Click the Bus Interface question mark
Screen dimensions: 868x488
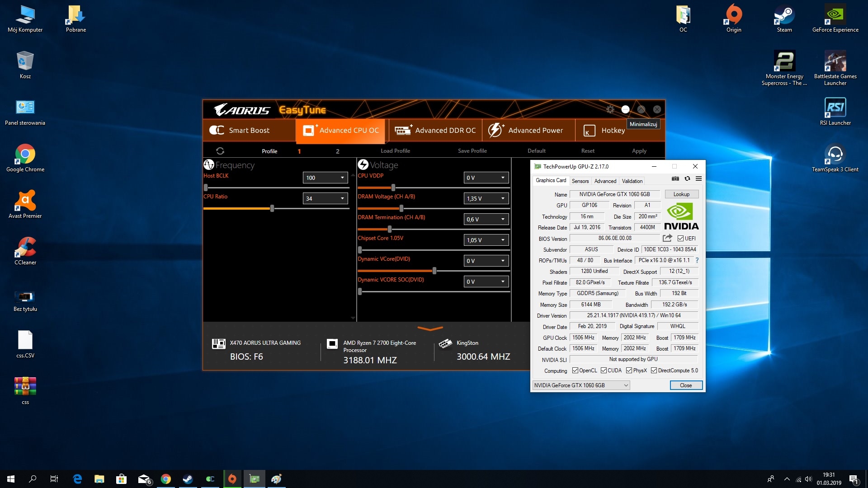point(697,260)
